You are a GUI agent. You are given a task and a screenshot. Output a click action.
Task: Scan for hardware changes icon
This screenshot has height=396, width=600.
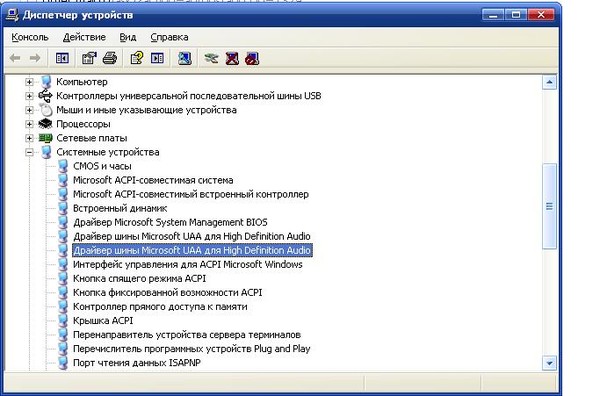pos(184,58)
